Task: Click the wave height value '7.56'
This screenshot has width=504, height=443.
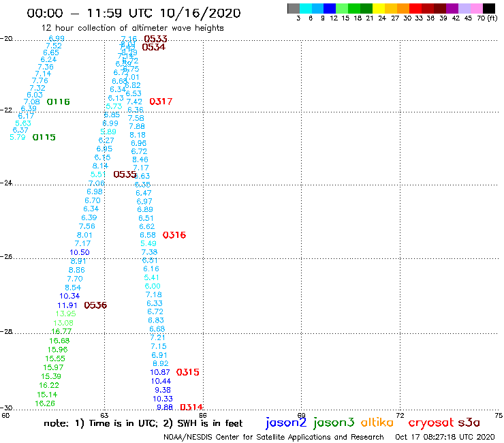Action: (x=86, y=226)
